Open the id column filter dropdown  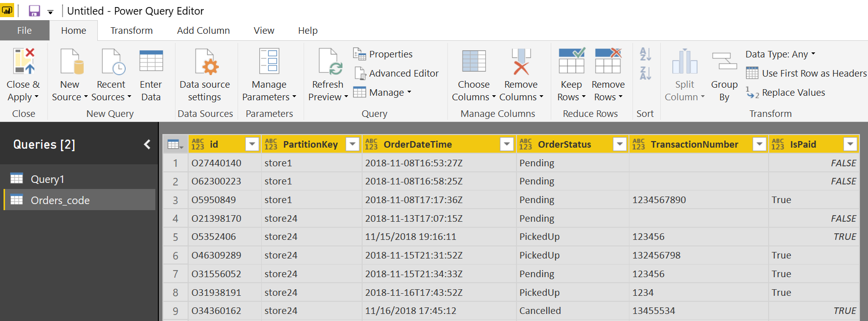coord(252,144)
